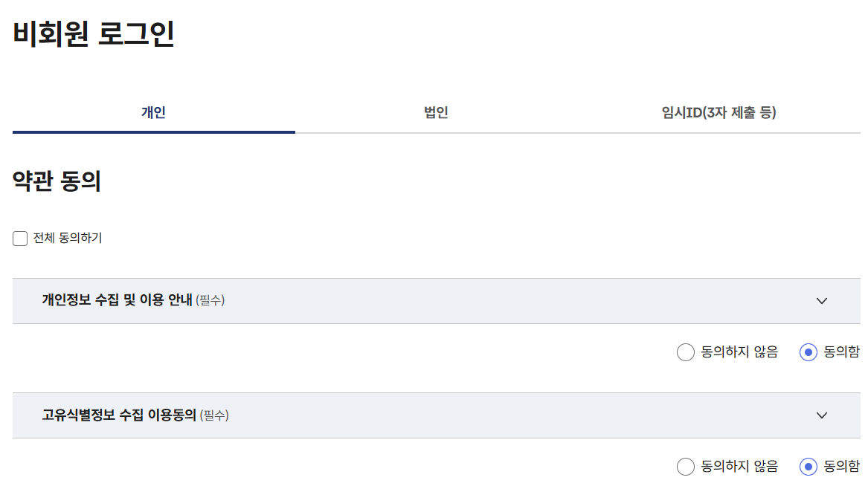Select 동의하지 않음 radio for 고유식별정보 수집
The width and height of the screenshot is (868, 489).
(x=685, y=466)
